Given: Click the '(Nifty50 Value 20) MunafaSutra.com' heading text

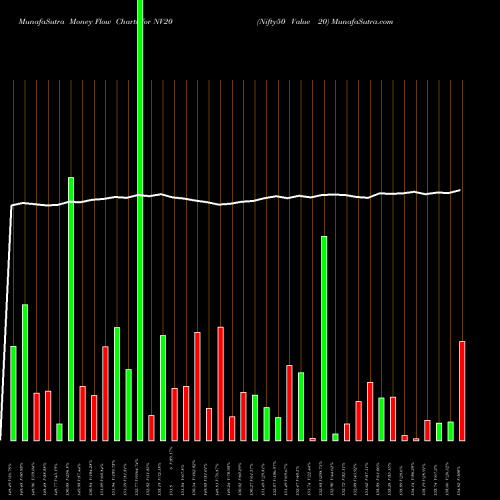Looking at the screenshot, I should (x=325, y=22).
